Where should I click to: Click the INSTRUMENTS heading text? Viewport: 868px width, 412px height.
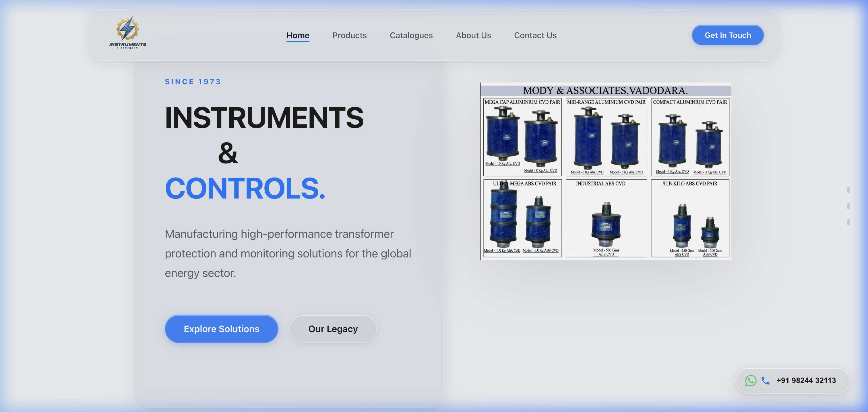pyautogui.click(x=264, y=117)
